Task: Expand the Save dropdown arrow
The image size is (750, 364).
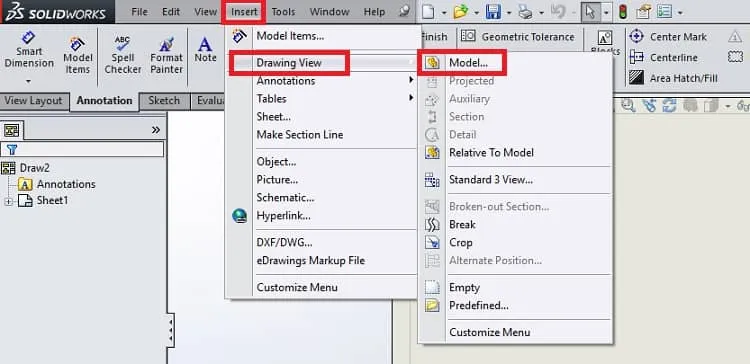Action: click(508, 12)
